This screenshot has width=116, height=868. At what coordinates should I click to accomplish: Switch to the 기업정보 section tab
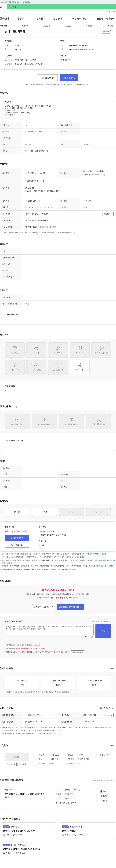click(x=111, y=26)
